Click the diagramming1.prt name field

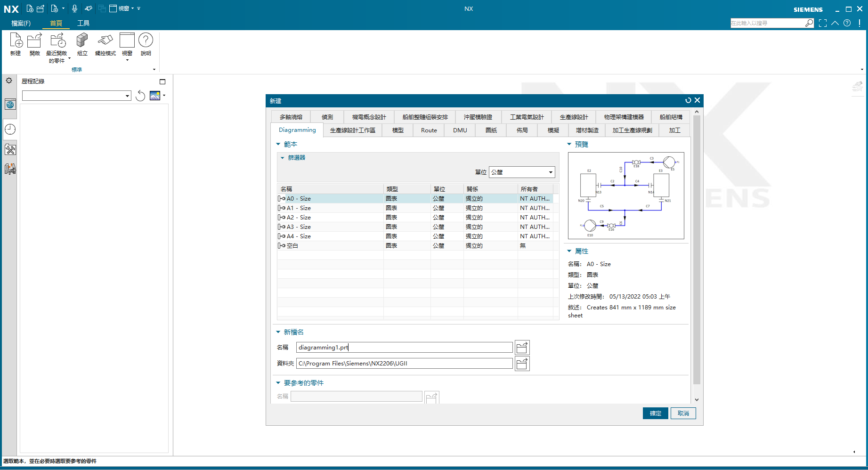click(x=404, y=348)
